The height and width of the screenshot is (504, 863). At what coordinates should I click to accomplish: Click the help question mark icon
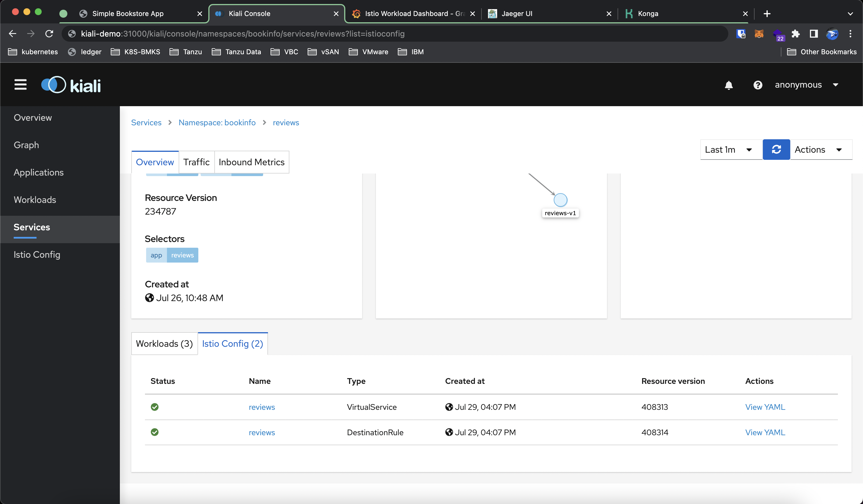click(x=757, y=84)
